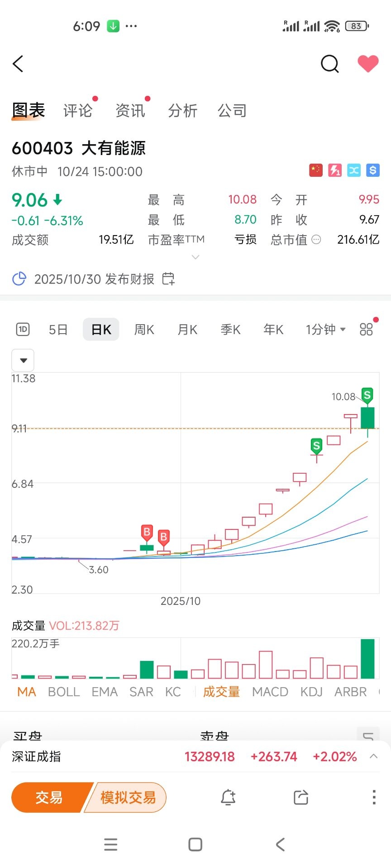Select SAR main indicator
The width and height of the screenshot is (391, 868).
pyautogui.click(x=141, y=692)
